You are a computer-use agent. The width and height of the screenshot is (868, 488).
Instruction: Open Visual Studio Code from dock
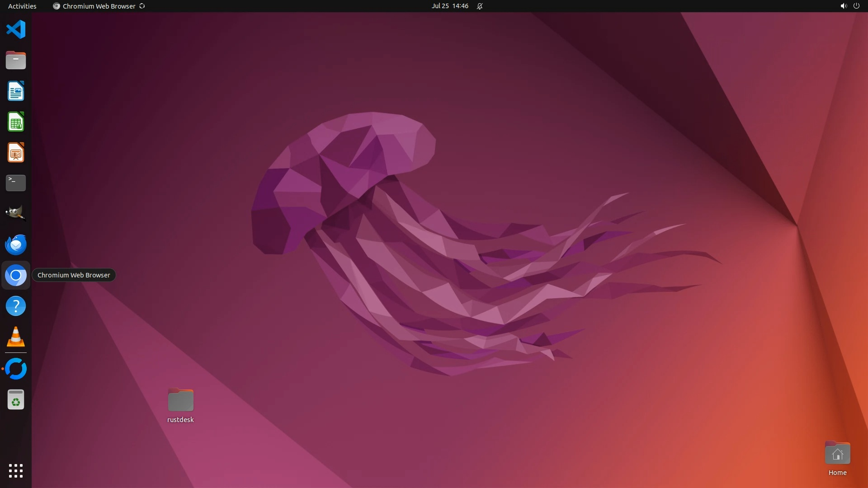coord(16,30)
